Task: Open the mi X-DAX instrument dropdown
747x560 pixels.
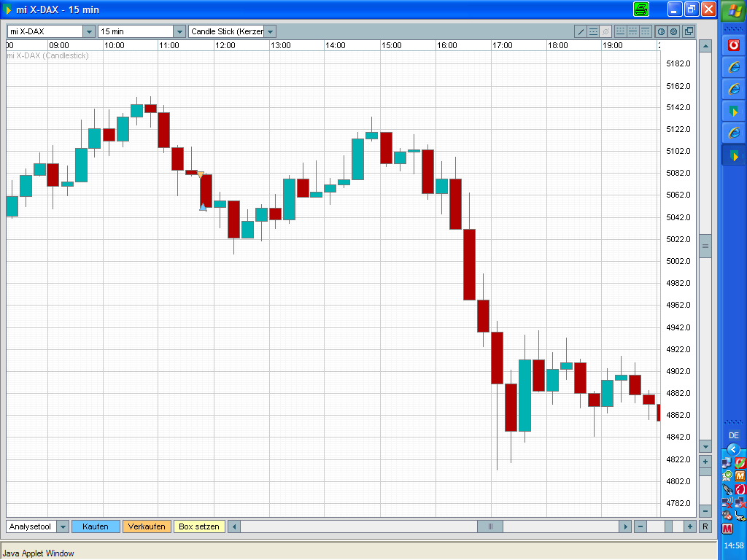Action: click(x=51, y=31)
